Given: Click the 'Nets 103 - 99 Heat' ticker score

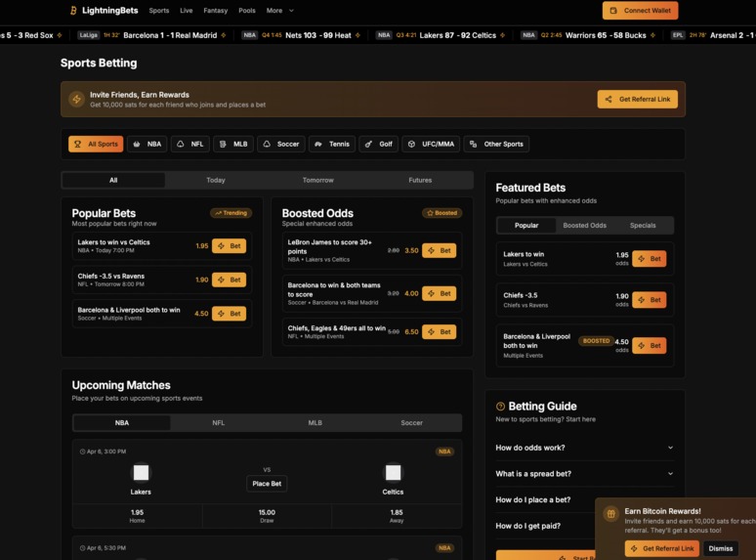Looking at the screenshot, I should [x=318, y=35].
